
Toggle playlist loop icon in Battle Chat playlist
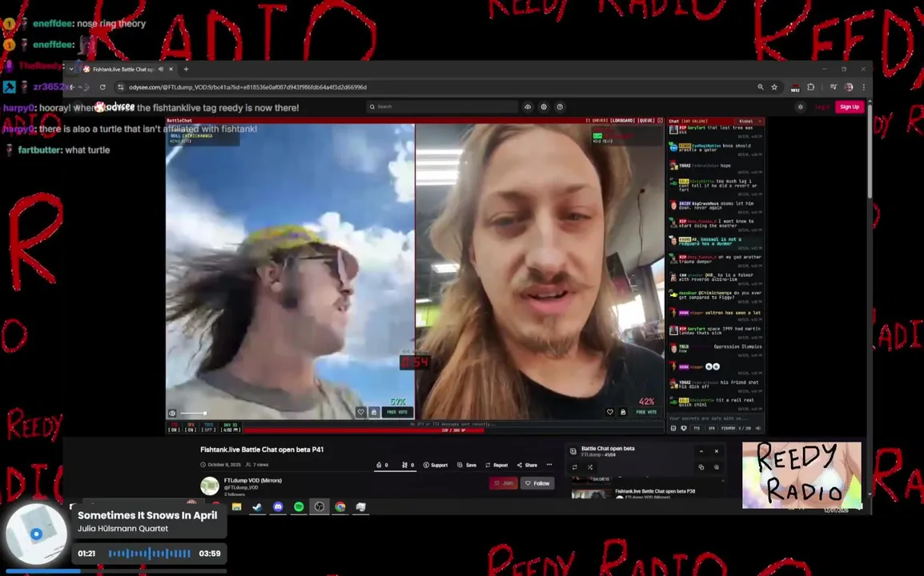pos(575,467)
